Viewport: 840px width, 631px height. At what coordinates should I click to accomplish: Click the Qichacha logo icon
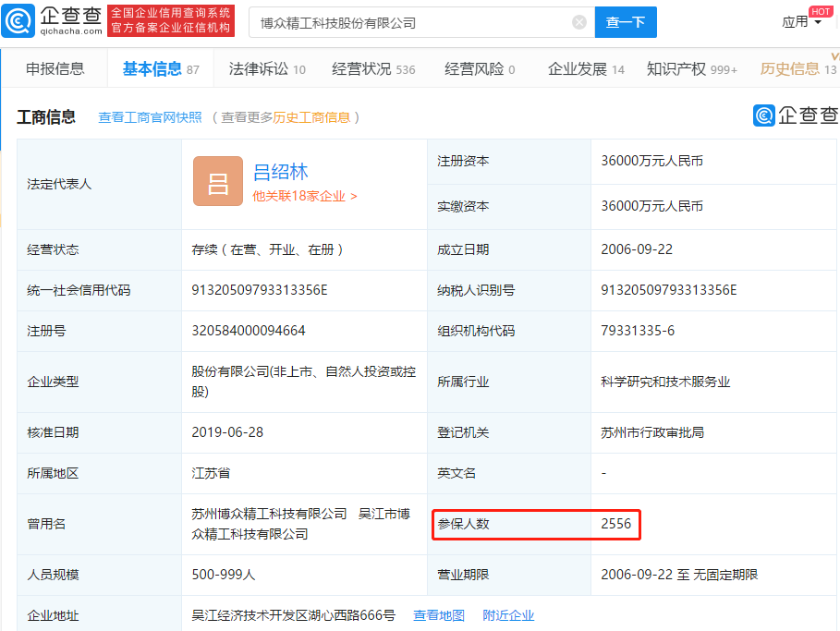[x=18, y=21]
